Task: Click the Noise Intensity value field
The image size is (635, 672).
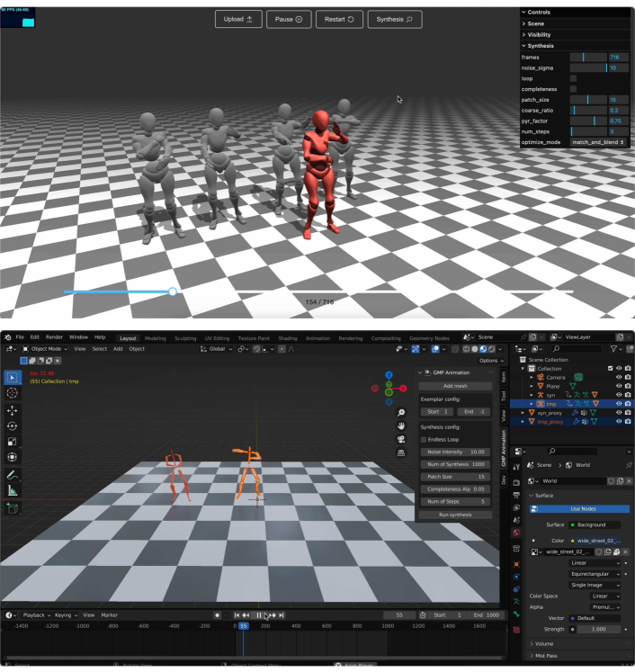Action: click(x=455, y=452)
